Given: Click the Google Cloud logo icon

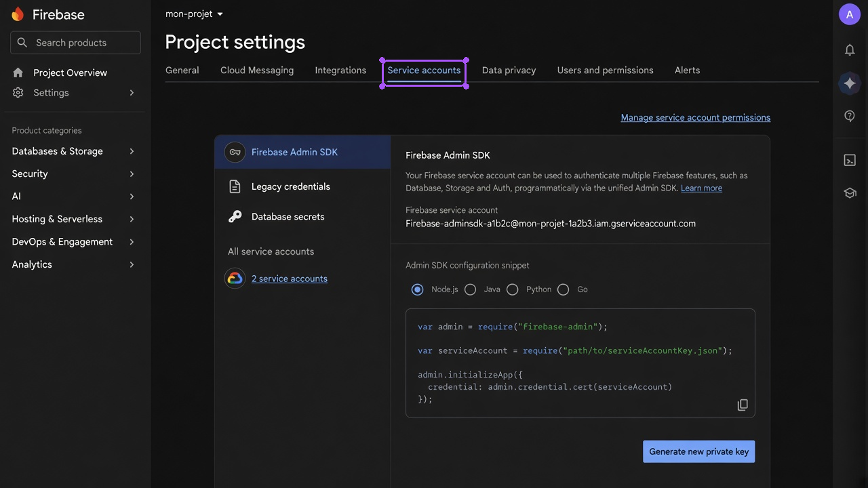Looking at the screenshot, I should 235,279.
